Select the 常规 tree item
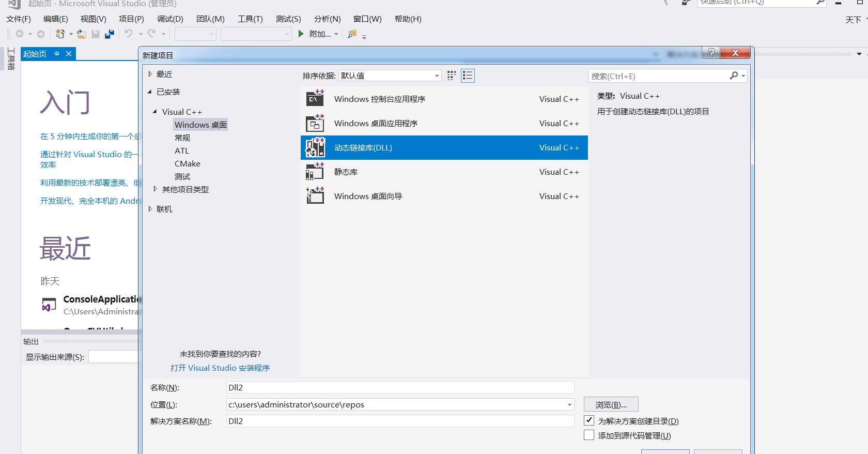This screenshot has width=868, height=454. (182, 138)
